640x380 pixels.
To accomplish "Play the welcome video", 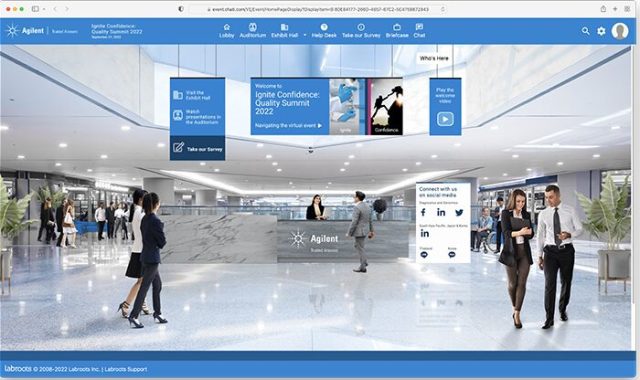I will (445, 119).
